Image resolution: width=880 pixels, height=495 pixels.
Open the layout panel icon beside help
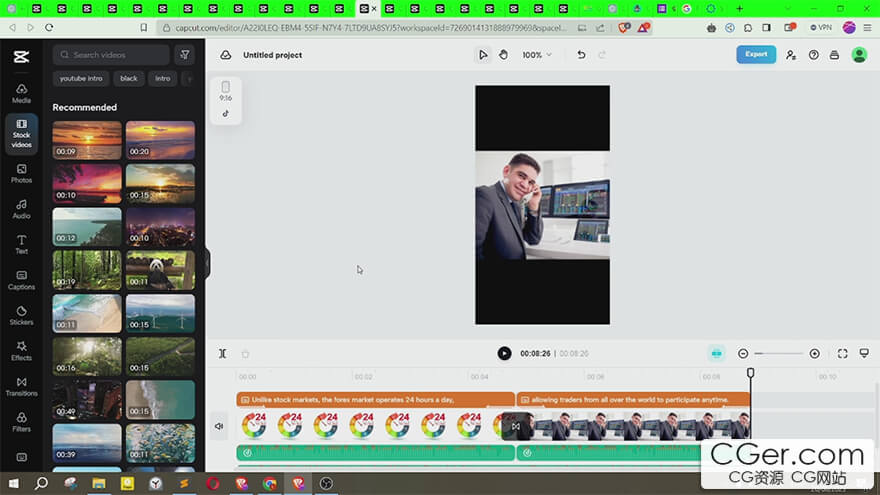(x=835, y=55)
